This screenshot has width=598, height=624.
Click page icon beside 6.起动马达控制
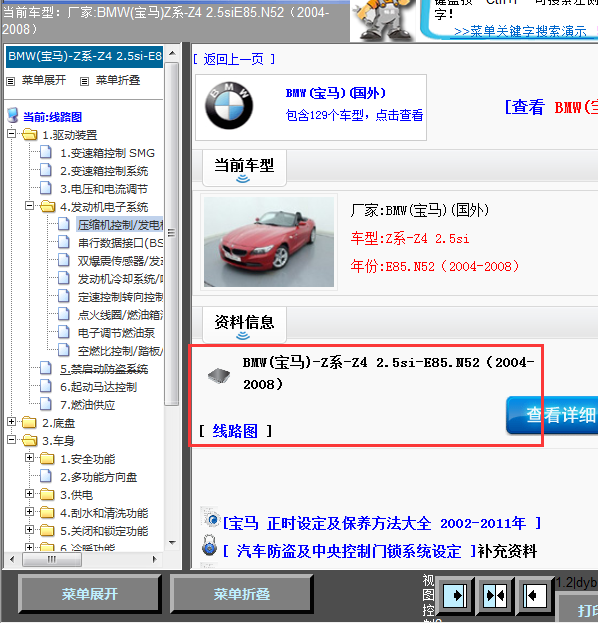coord(46,386)
